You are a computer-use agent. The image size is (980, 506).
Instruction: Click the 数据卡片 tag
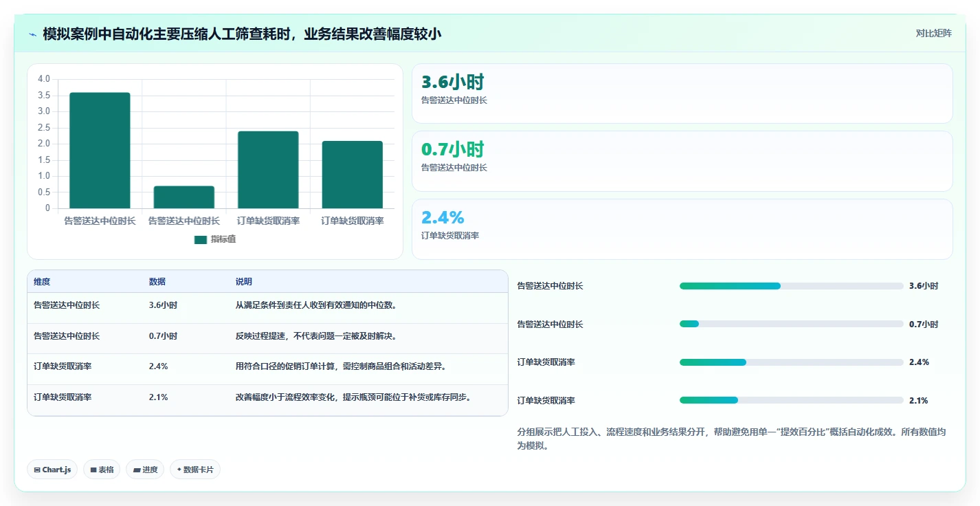195,470
